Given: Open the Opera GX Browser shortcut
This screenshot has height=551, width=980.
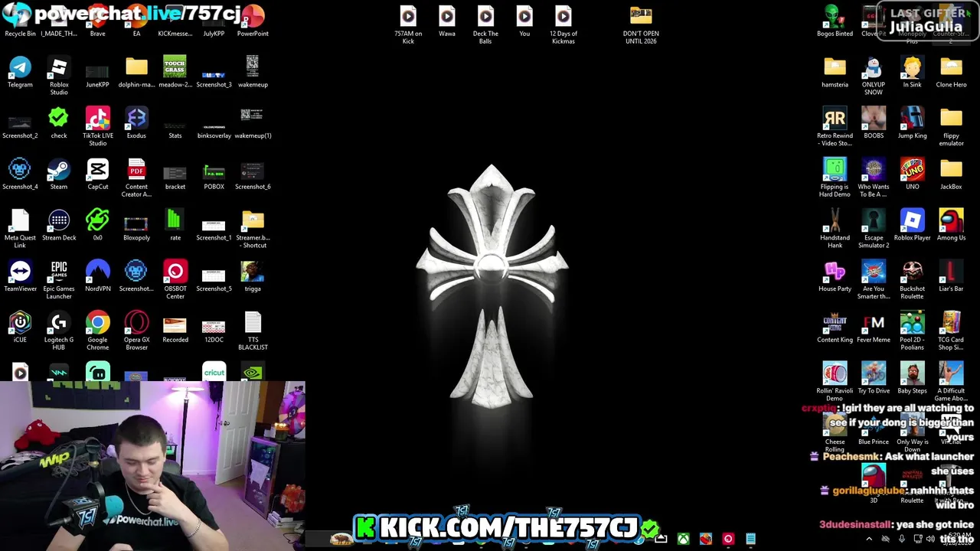Looking at the screenshot, I should pyautogui.click(x=136, y=331).
